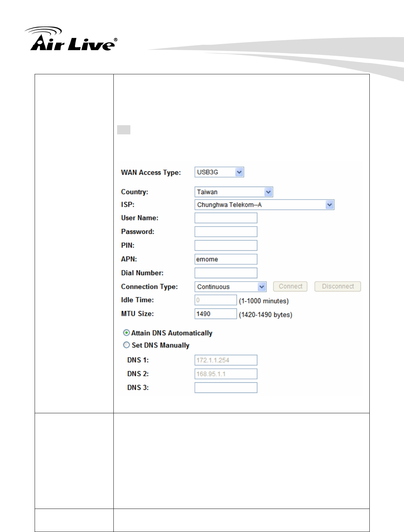The height and width of the screenshot is (532, 404).
Task: Expand the Connection Type dropdown
Action: pyautogui.click(x=231, y=287)
